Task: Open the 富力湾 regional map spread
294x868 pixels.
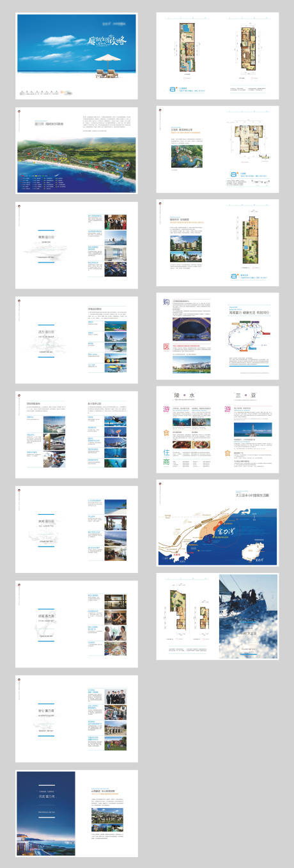Action: [x=218, y=524]
